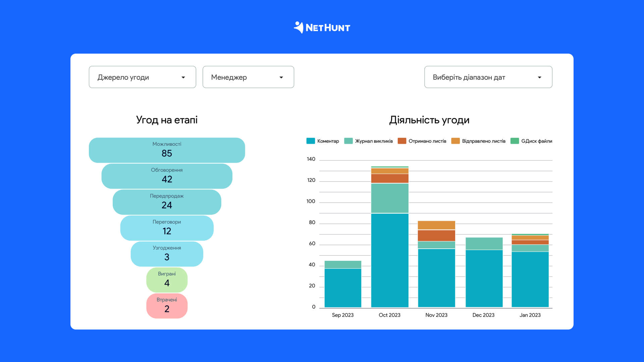Click the Відправлено листів legend swatch
Viewport: 644px width, 362px height.
pyautogui.click(x=455, y=141)
